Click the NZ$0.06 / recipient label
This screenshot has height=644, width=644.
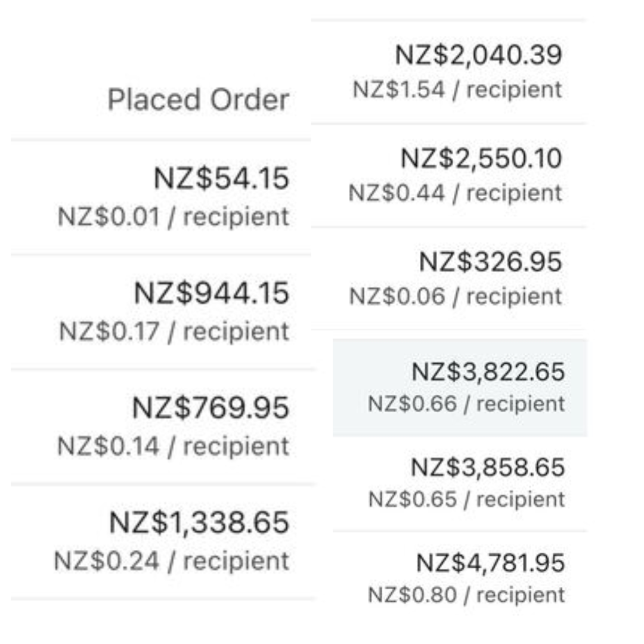tap(456, 296)
